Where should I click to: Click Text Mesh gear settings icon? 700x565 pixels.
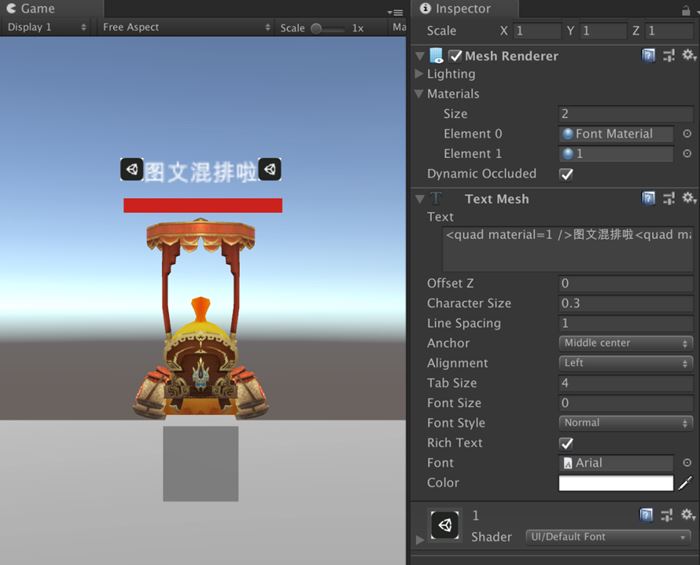coord(687,199)
